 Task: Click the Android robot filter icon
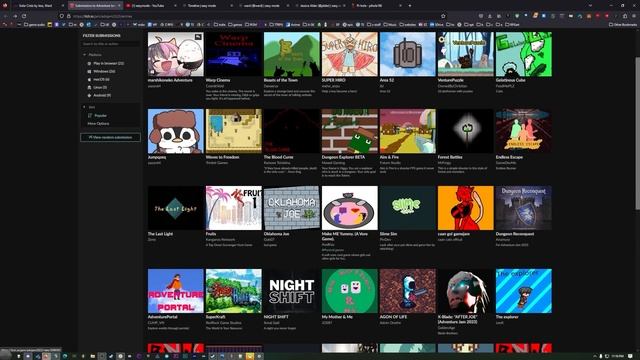pyautogui.click(x=89, y=95)
